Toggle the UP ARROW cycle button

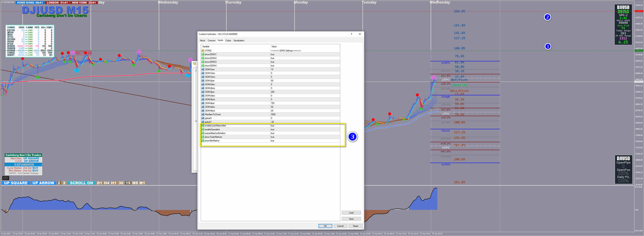coord(43,183)
